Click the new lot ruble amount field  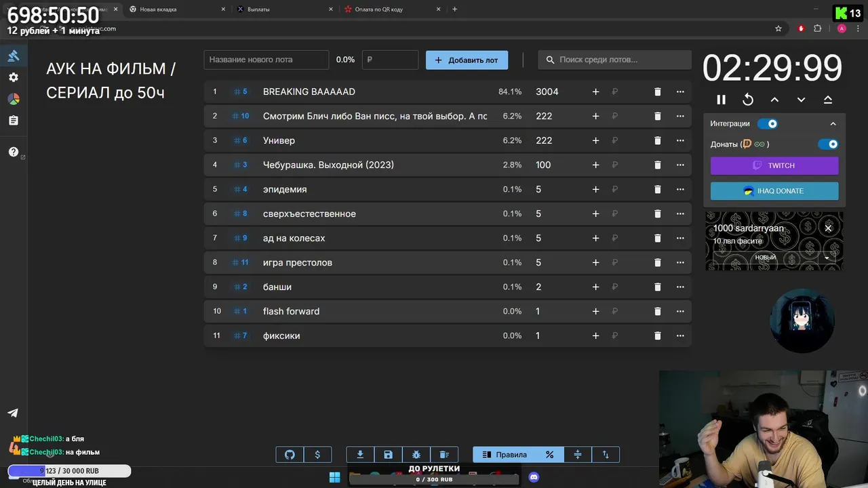coord(390,60)
